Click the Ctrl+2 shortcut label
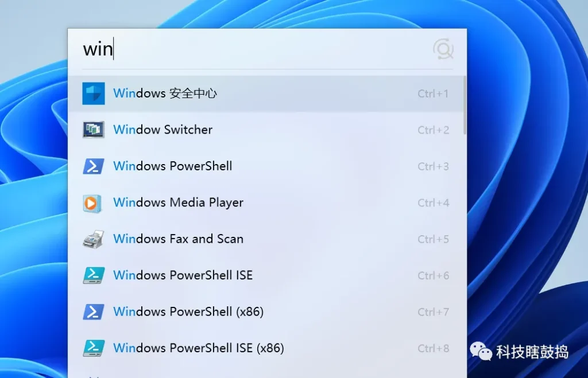The image size is (588, 378). click(x=433, y=130)
